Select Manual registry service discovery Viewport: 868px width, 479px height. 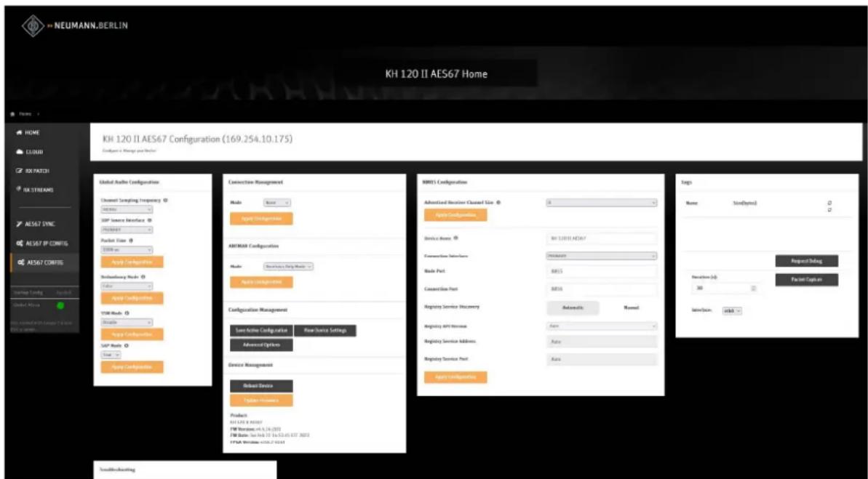pyautogui.click(x=631, y=307)
